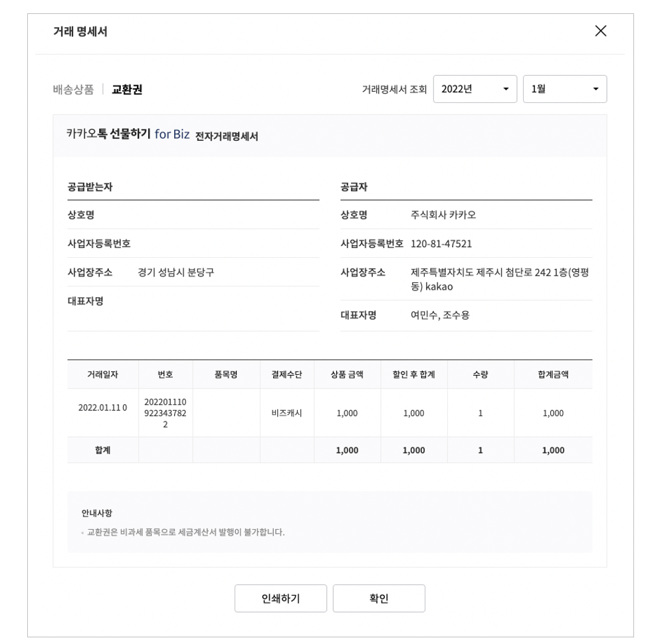Click the 거래명세서 조회 label
This screenshot has height=644, width=652.
[394, 89]
